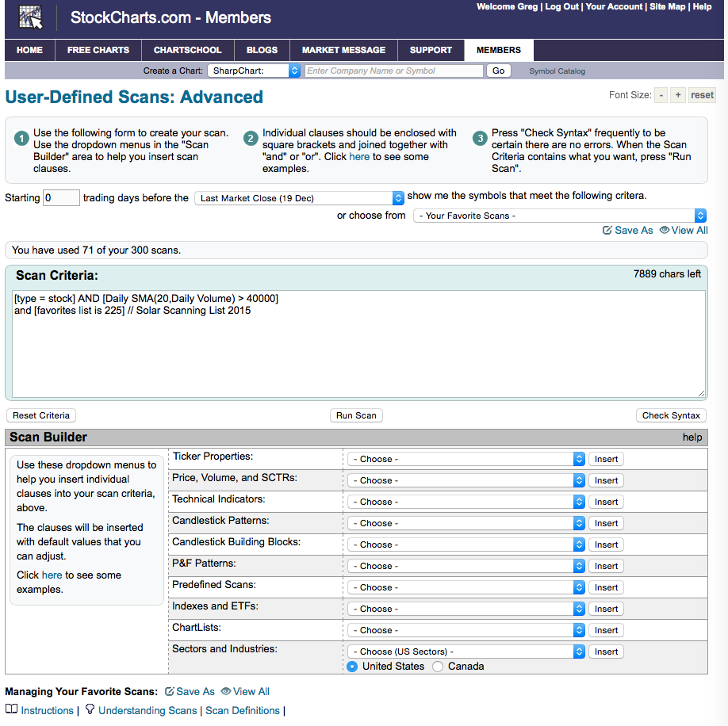Image resolution: width=728 pixels, height=726 pixels.
Task: Open the Candlestick Patterns dropdown
Action: 466,523
